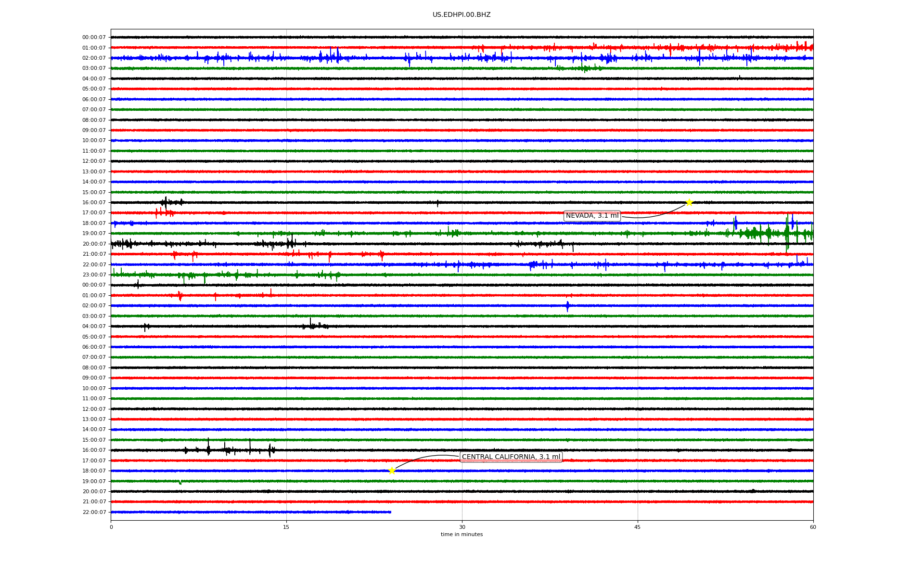
Task: Click the blue spike on second 02:00:07 trace
Action: point(567,306)
